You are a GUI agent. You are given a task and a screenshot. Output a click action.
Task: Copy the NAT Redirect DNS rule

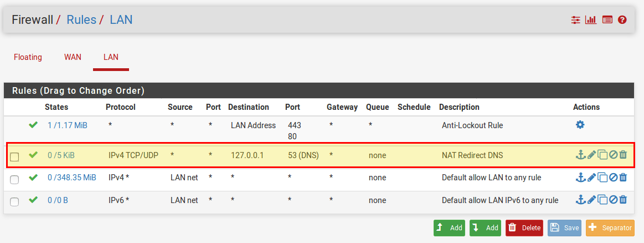(602, 155)
